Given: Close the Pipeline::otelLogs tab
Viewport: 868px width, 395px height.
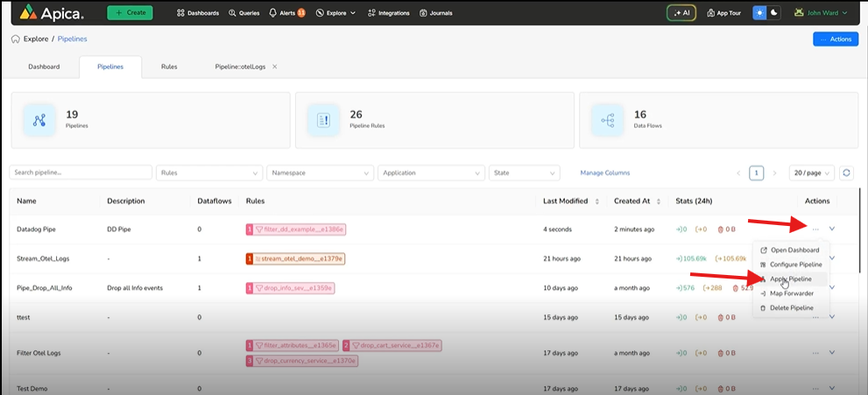Looking at the screenshot, I should click(x=274, y=67).
